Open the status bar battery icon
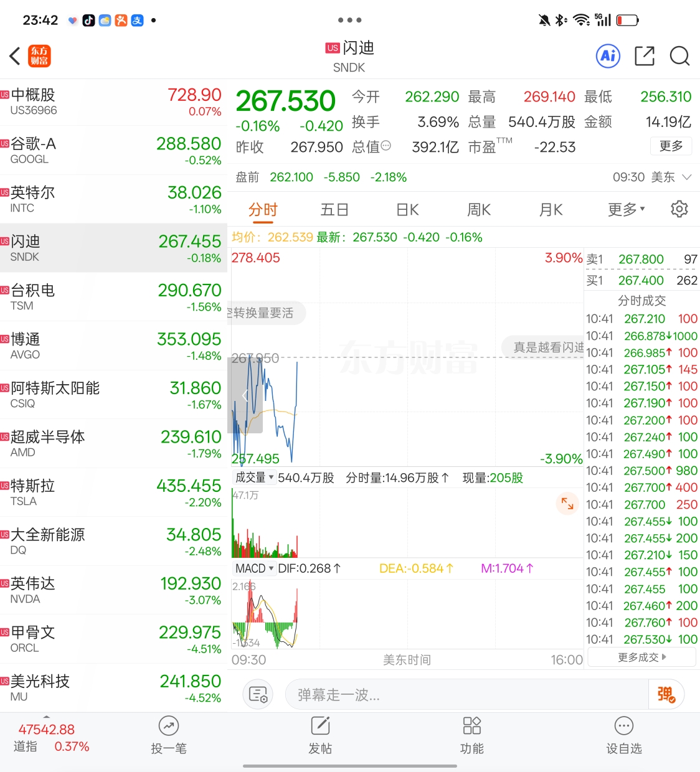This screenshot has width=700, height=772. [627, 21]
